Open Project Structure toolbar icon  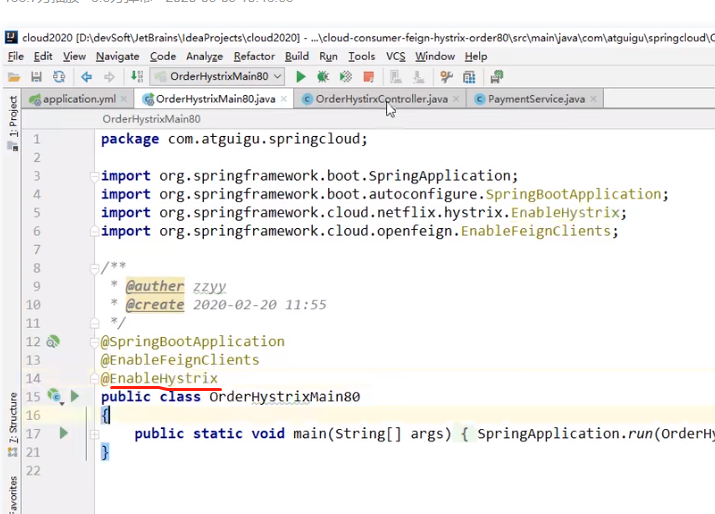(x=469, y=77)
